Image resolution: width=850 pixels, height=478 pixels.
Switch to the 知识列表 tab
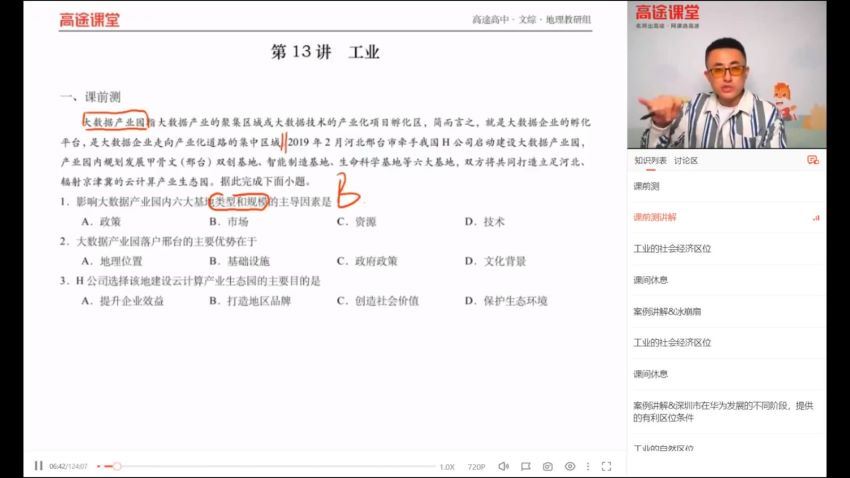(x=650, y=160)
